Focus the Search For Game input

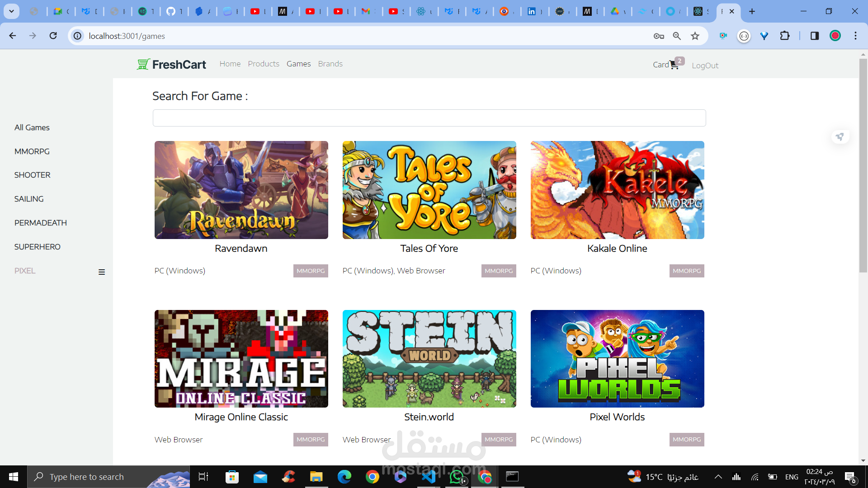429,118
